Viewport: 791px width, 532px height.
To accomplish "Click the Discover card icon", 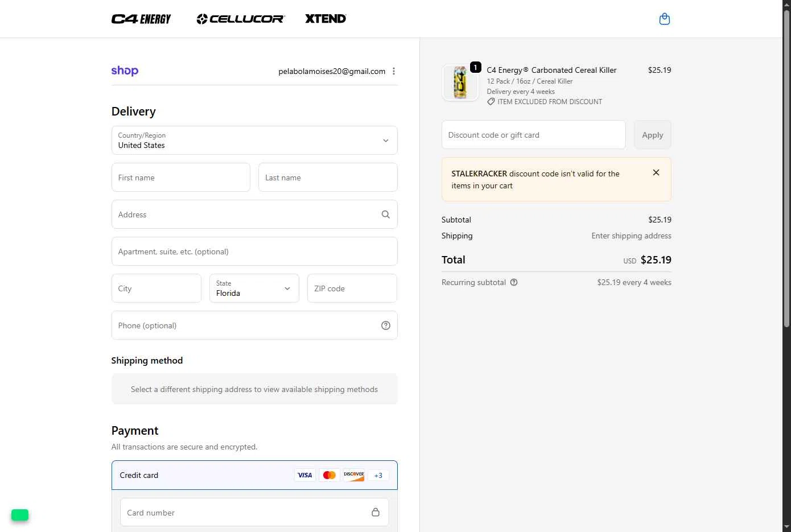I will tap(353, 475).
